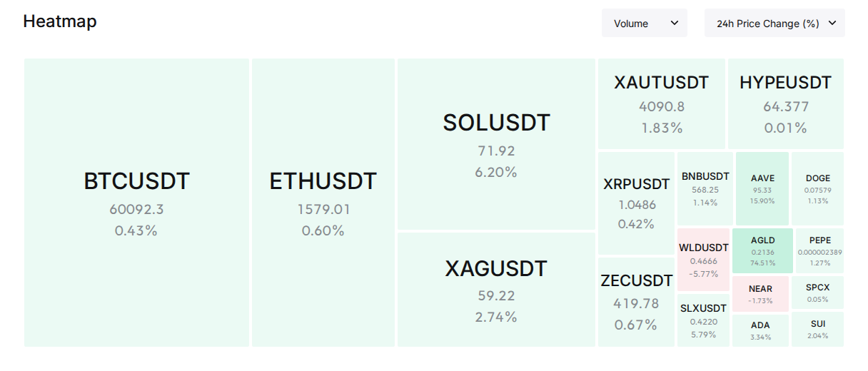Select the ZECUSDT tile
The height and width of the screenshot is (371, 868).
click(637, 302)
